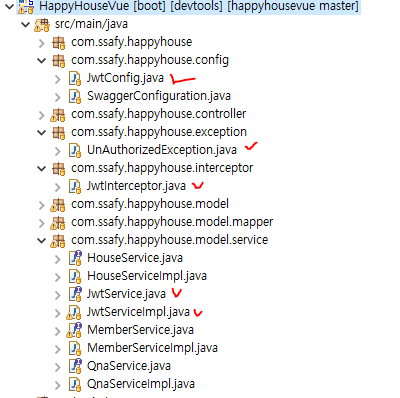Expand the com.ssafy.happyhouse.model.mapper package
This screenshot has height=398, width=400.
(42, 223)
